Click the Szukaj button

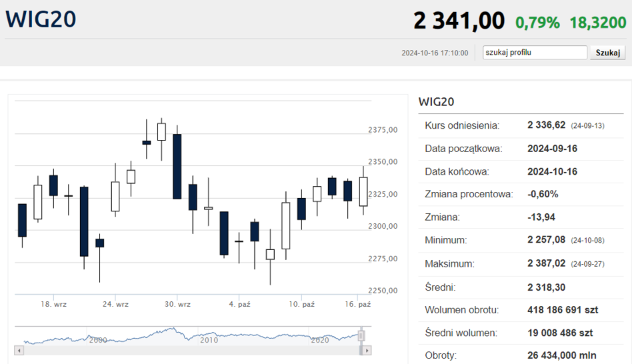tap(608, 53)
